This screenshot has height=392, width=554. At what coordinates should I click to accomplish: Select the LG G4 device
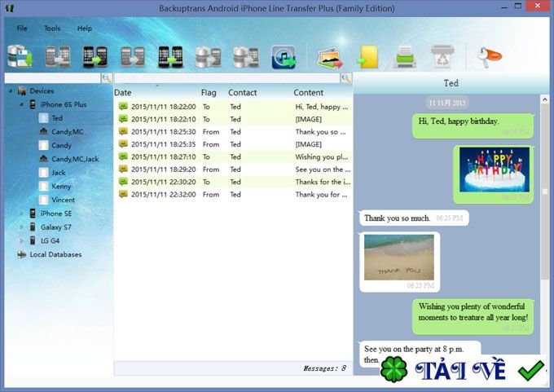click(50, 240)
